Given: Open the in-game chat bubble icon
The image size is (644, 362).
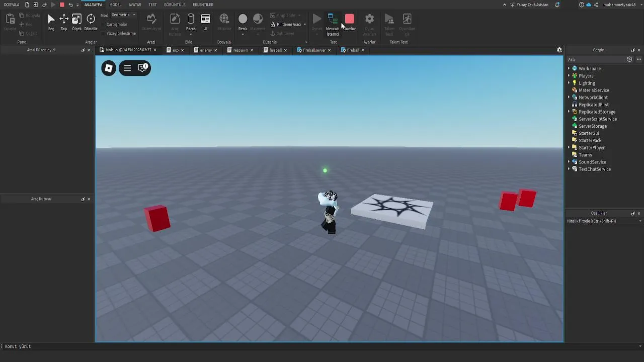Looking at the screenshot, I should [143, 68].
